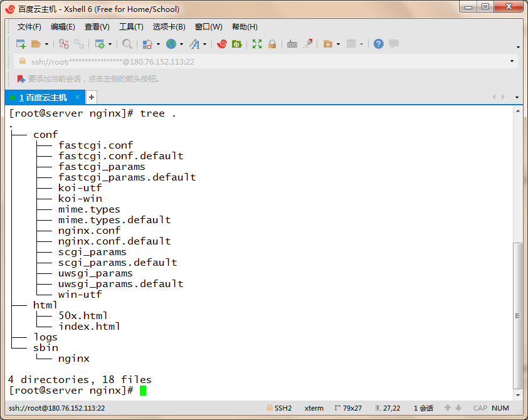Screen dimensions: 528x420
Task: Open the 选项卡(B) menu
Action: point(169,27)
